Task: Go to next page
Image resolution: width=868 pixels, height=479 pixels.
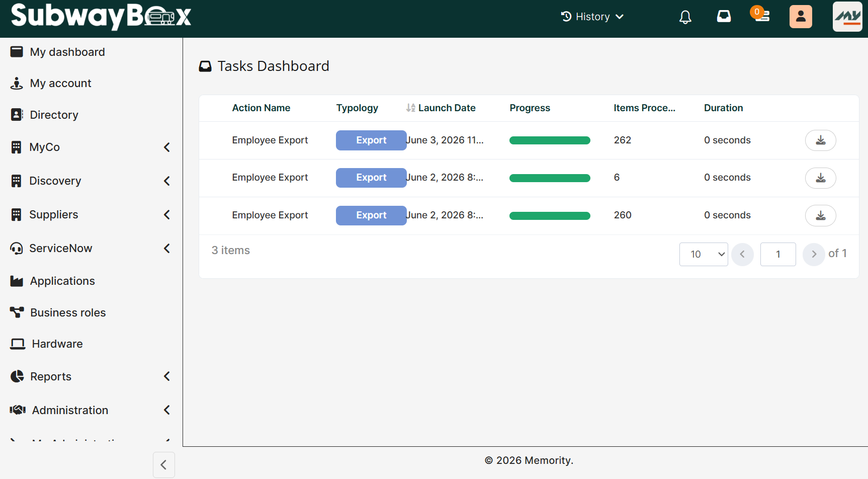Action: (814, 254)
